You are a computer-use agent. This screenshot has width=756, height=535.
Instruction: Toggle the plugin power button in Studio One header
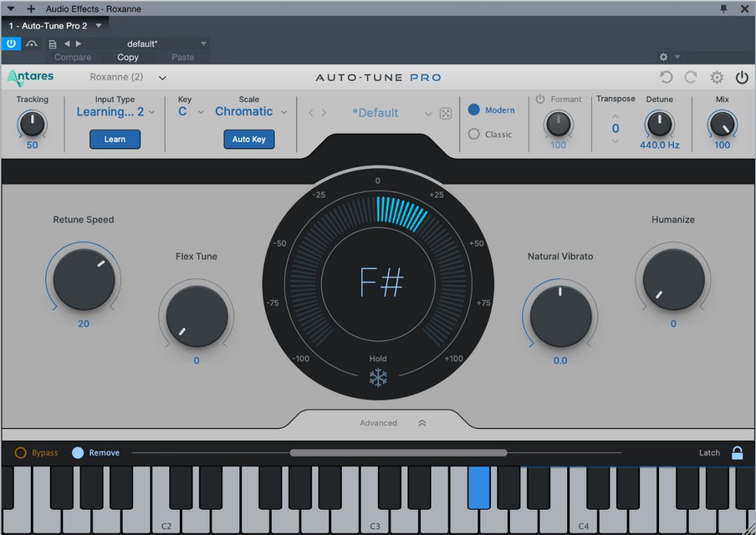tap(11, 43)
